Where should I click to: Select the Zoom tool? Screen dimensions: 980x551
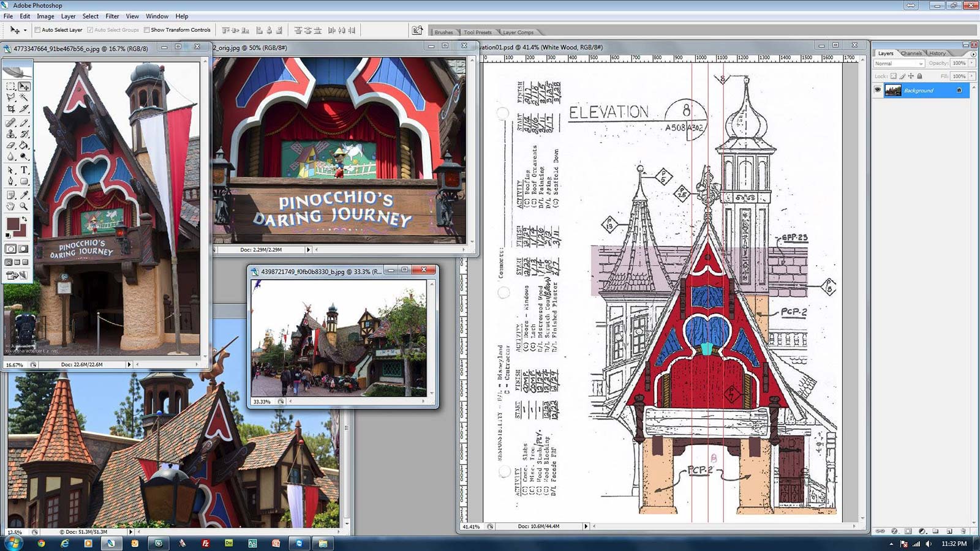24,206
